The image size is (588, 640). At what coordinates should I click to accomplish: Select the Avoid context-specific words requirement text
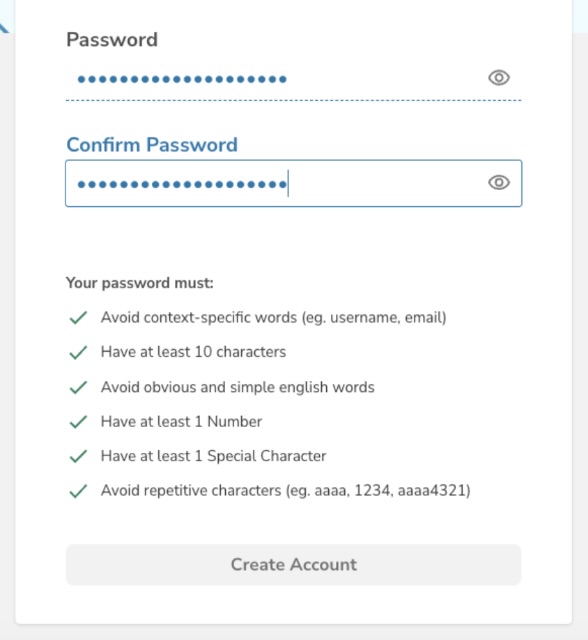point(274,318)
